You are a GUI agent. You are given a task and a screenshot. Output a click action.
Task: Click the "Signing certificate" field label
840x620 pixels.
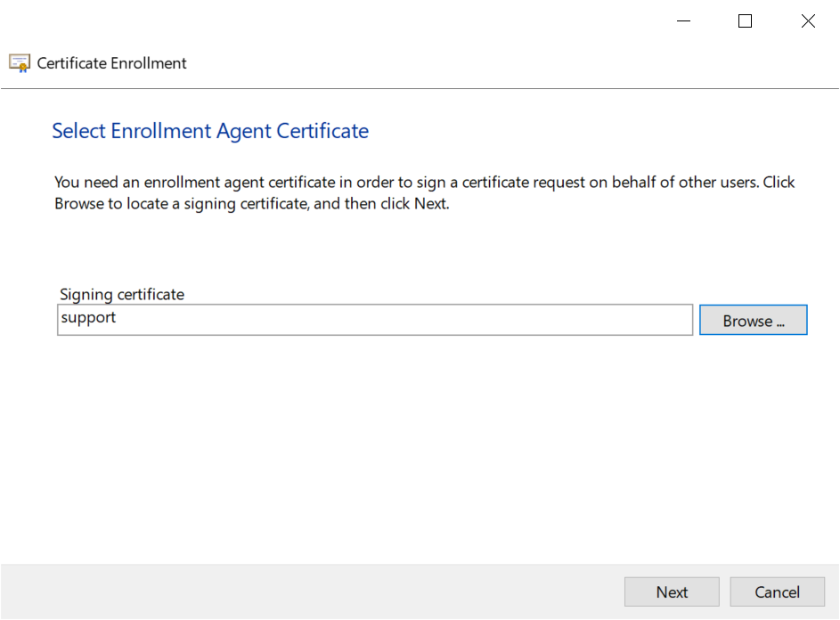click(x=121, y=294)
